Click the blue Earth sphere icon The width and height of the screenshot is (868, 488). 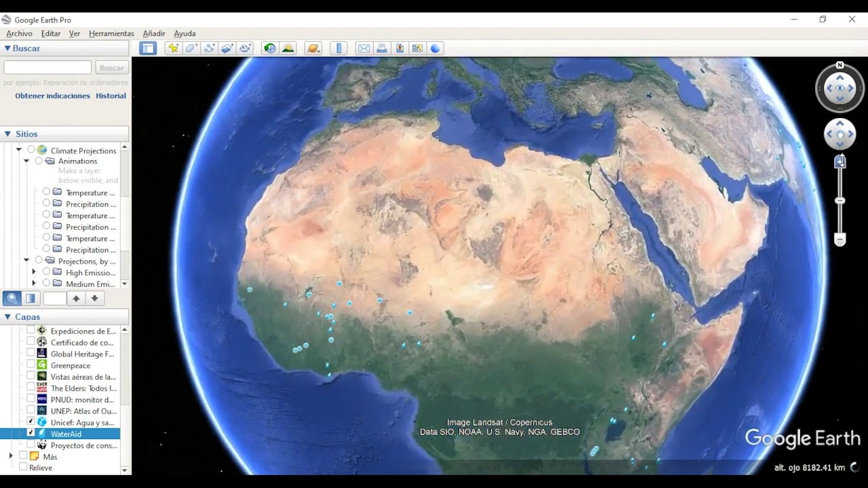click(435, 48)
